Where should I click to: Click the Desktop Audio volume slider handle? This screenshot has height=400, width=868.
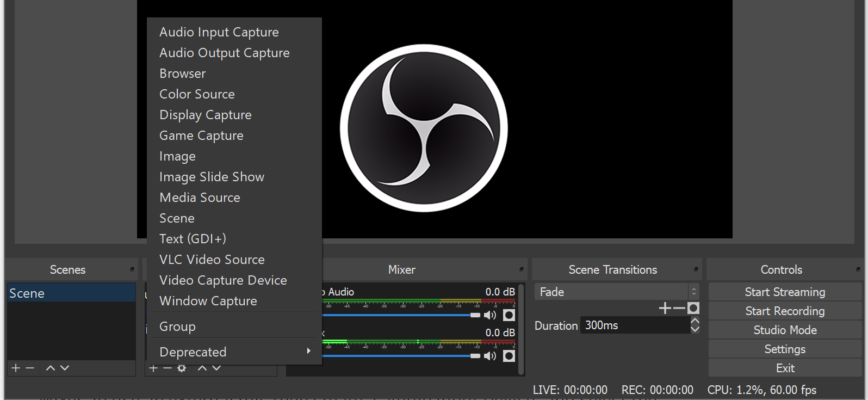[475, 315]
